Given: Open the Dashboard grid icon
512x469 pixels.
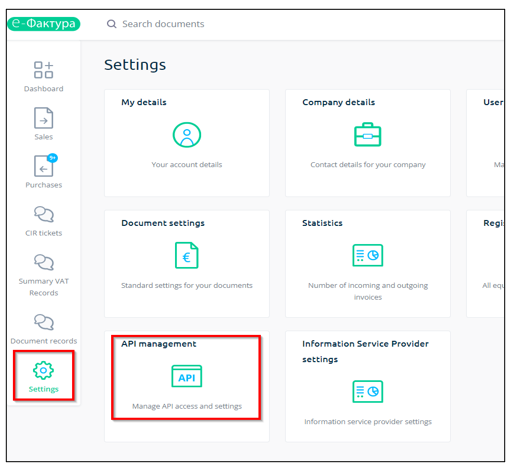Looking at the screenshot, I should point(43,70).
